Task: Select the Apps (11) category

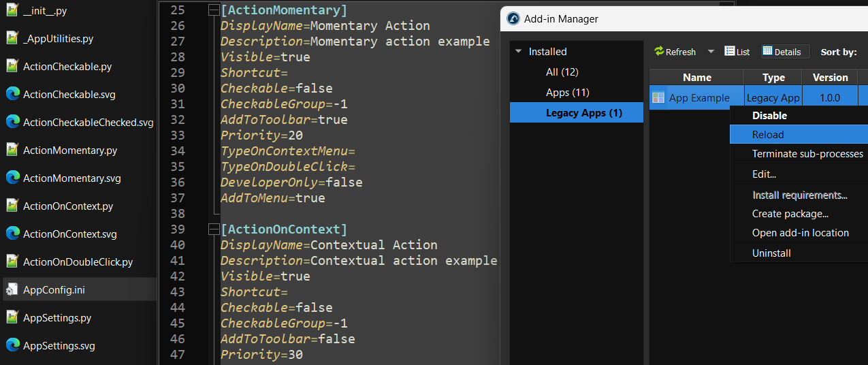Action: point(567,93)
